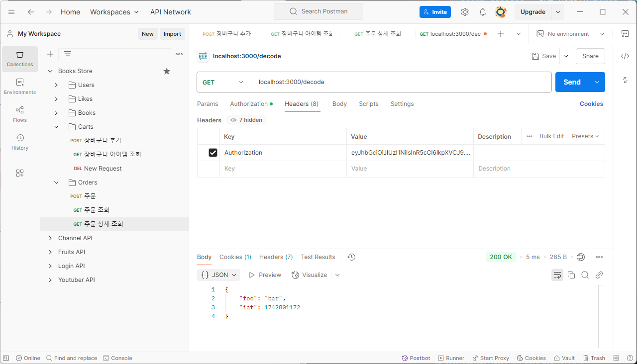Open Collections in the sidebar
Image resolution: width=637 pixels, height=364 pixels.
click(20, 59)
